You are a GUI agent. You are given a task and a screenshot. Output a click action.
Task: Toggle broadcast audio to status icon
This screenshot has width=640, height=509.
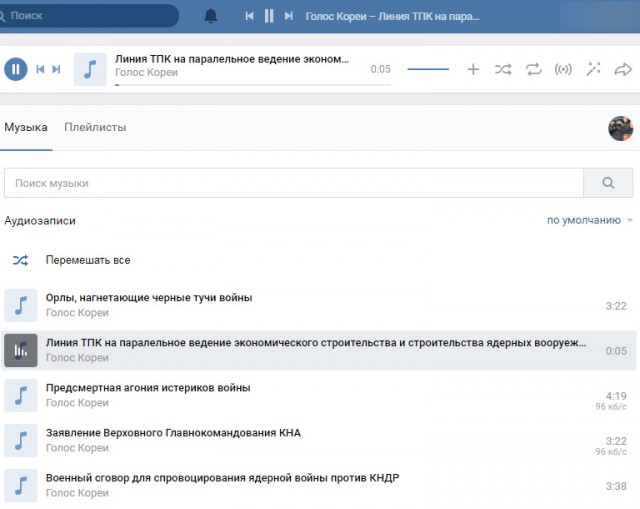tap(563, 69)
